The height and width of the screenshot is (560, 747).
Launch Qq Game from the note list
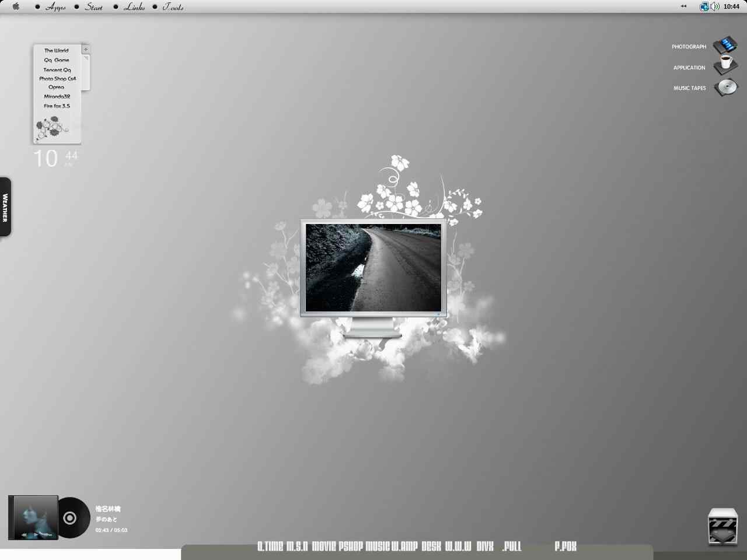point(57,60)
